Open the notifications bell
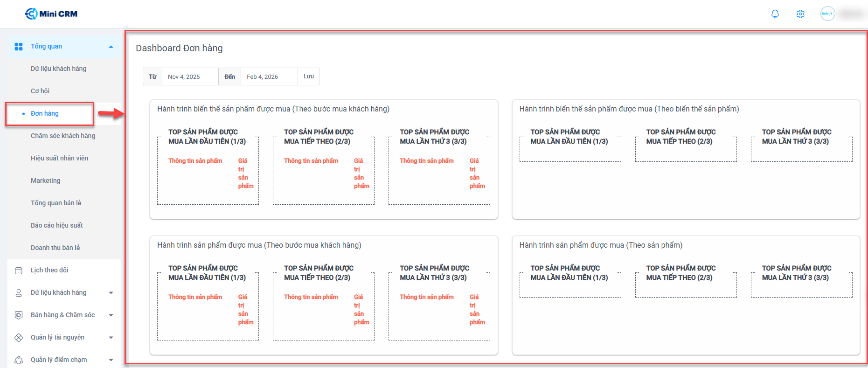Viewport: 868px width, 368px height. (775, 14)
